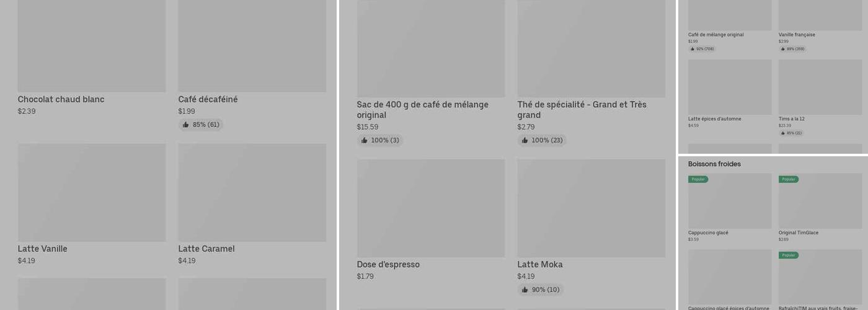The width and height of the screenshot is (868, 310).
Task: Click Latte Moka 90% rating badge
Action: coord(540,290)
